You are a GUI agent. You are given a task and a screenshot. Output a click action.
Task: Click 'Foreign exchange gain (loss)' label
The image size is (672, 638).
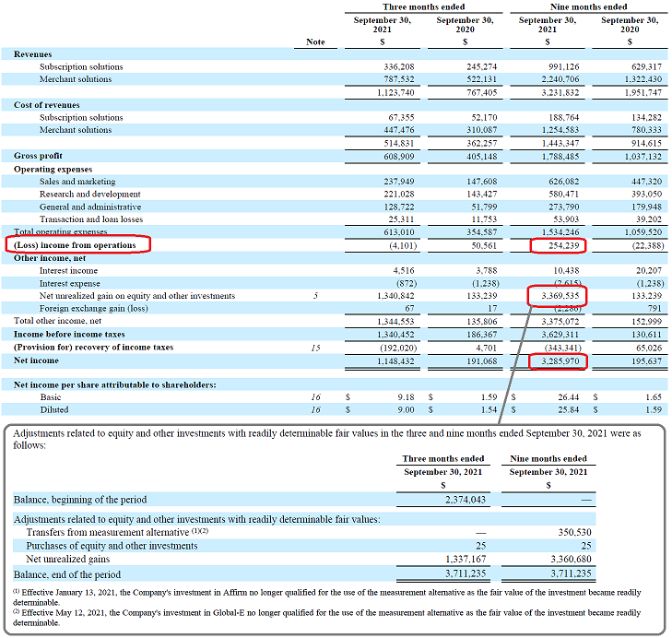tap(93, 309)
